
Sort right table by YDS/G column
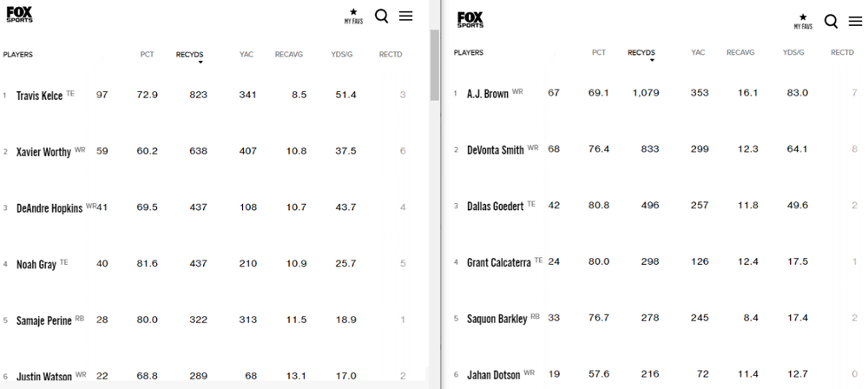793,53
